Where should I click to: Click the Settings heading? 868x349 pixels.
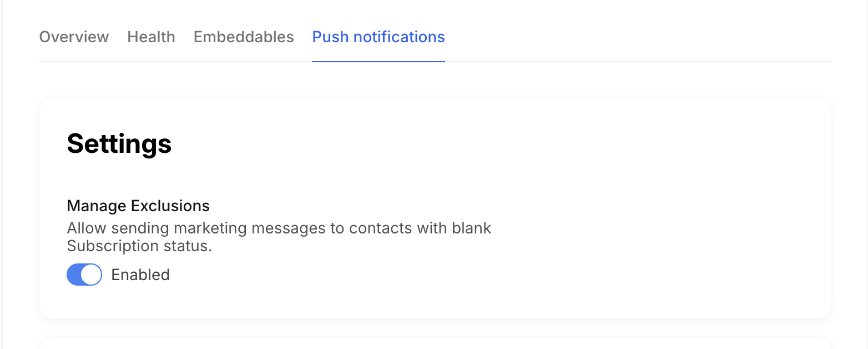[119, 143]
